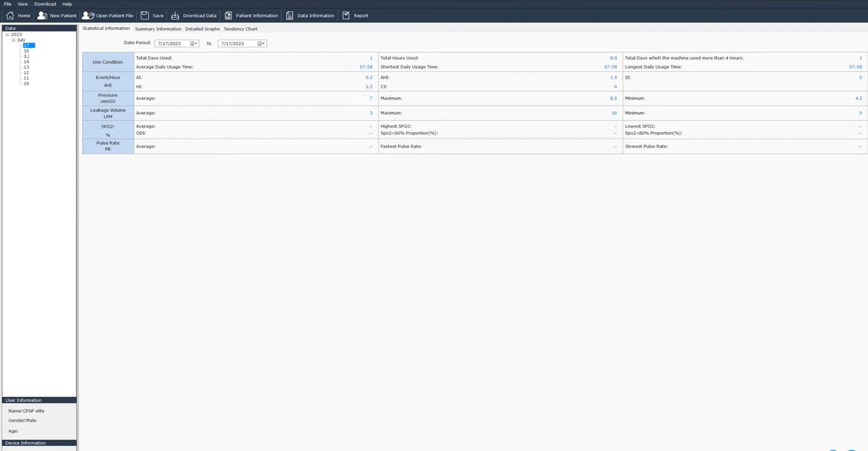Image resolution: width=868 pixels, height=451 pixels.
Task: Collapse the July month tree node
Action: (14, 40)
